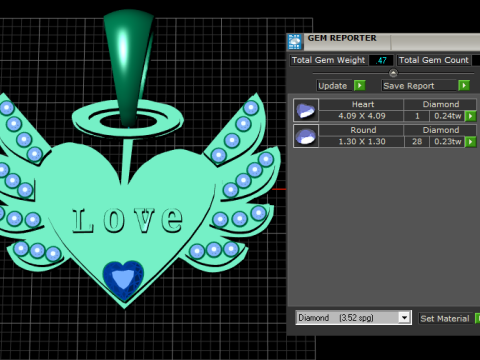Select the dark green bail of the pendant
Screen dimensions: 480x360
click(x=129, y=68)
